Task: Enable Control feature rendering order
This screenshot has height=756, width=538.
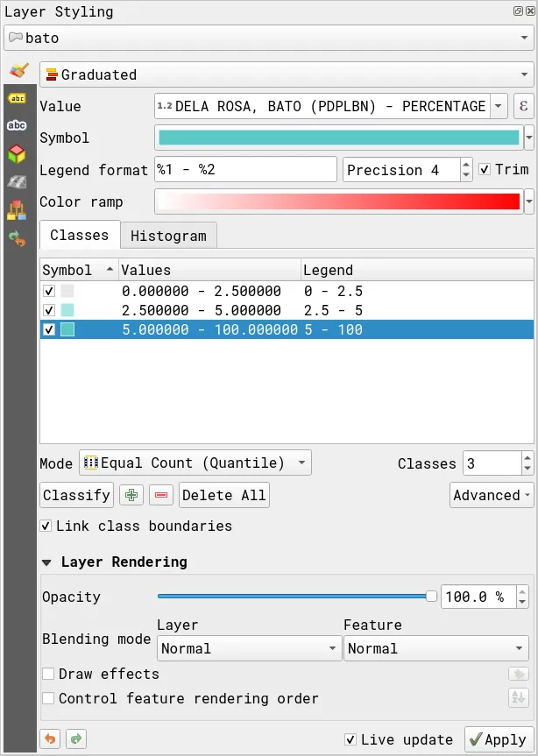Action: coord(48,697)
